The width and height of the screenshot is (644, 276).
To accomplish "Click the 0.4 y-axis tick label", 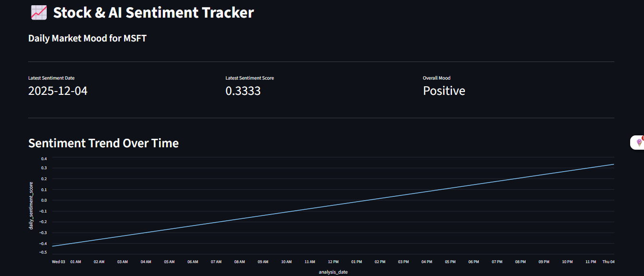I will tap(44, 159).
